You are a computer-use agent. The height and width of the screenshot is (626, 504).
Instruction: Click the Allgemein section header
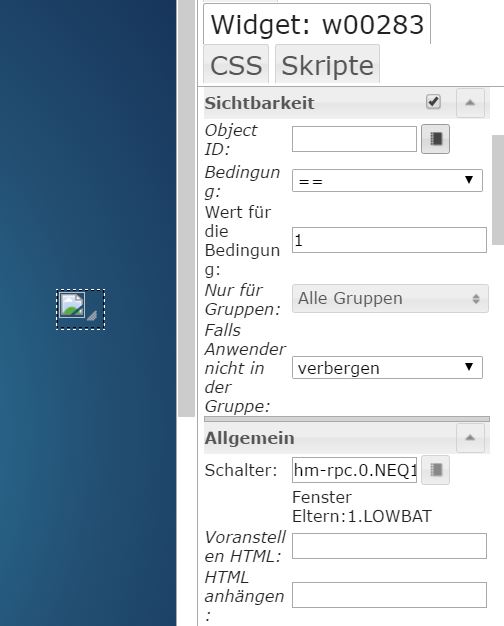[x=347, y=438]
